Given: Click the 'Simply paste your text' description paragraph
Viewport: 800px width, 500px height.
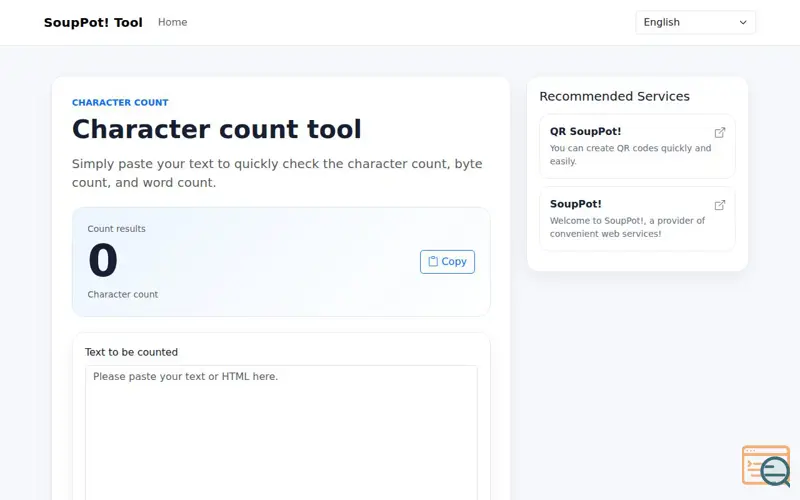Looking at the screenshot, I should 277,173.
